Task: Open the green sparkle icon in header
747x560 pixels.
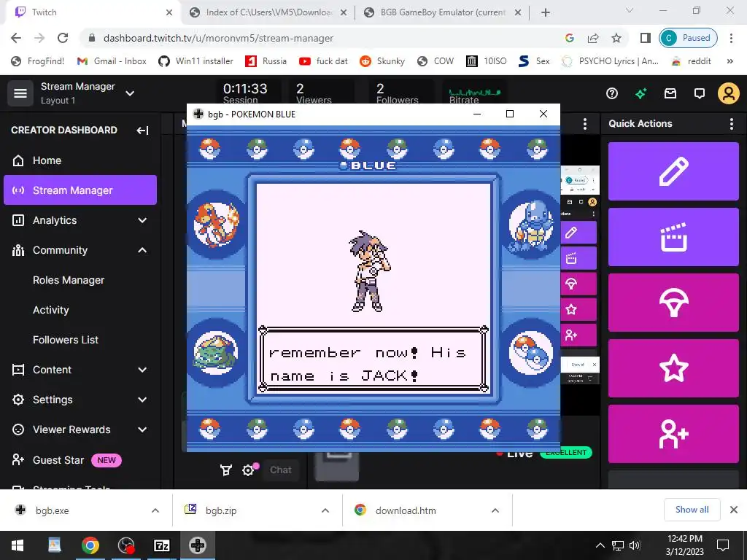Action: 640,93
